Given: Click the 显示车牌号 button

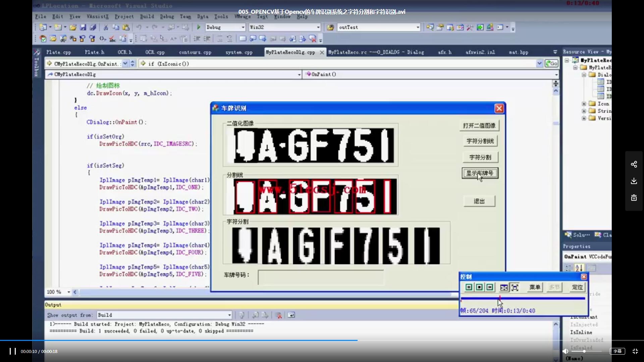Looking at the screenshot, I should coord(480,173).
